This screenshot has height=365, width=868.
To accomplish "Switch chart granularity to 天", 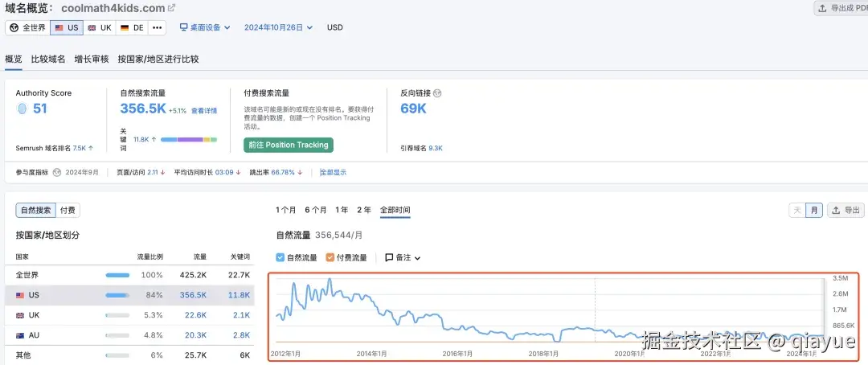I will [x=797, y=211].
